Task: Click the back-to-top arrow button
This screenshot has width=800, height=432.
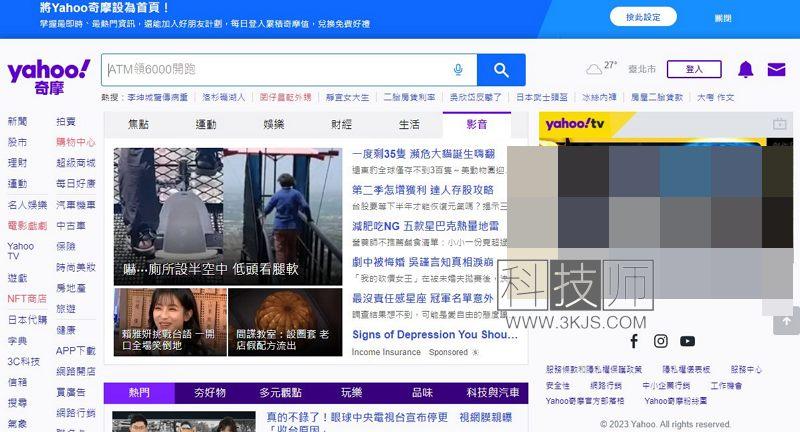Action: coord(786,321)
